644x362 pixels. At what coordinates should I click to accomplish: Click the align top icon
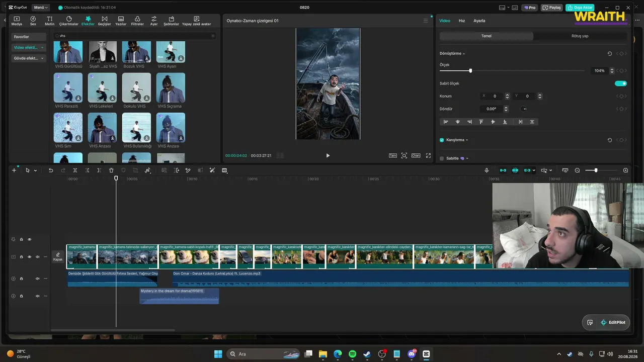tap(481, 122)
